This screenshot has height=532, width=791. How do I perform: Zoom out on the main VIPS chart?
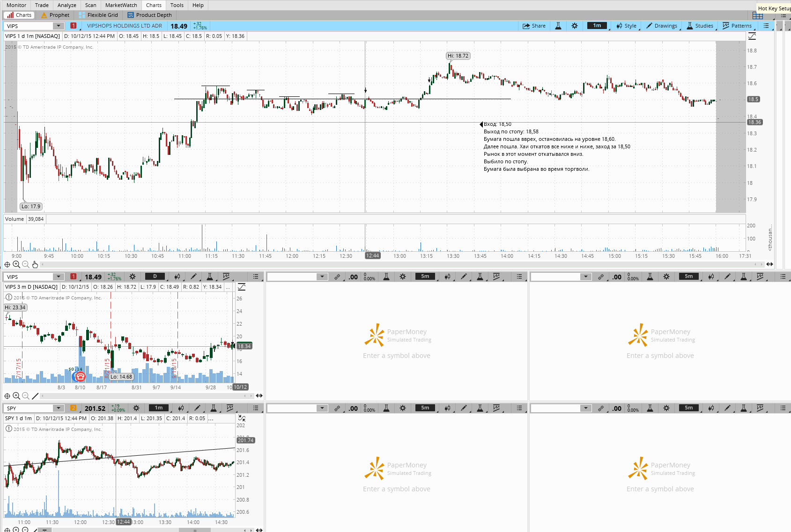click(x=26, y=264)
